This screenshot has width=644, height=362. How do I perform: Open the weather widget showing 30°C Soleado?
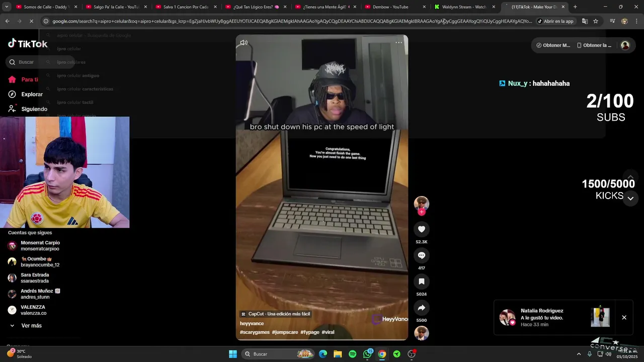pyautogui.click(x=20, y=354)
